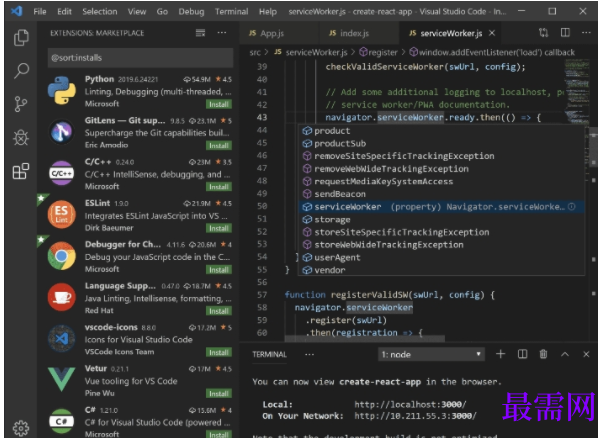
Task: Close the serviceWorker.js tab
Action: (492, 33)
